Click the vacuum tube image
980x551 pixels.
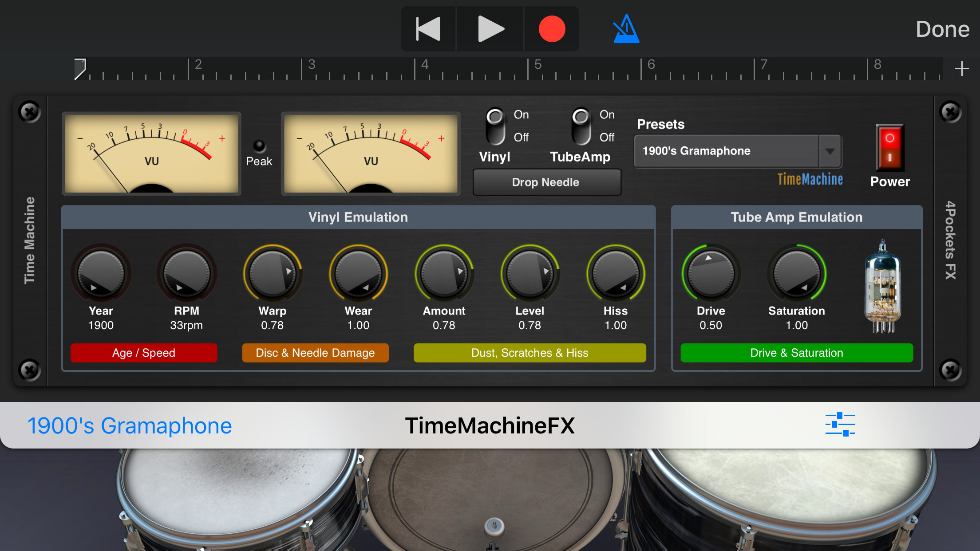pos(883,287)
